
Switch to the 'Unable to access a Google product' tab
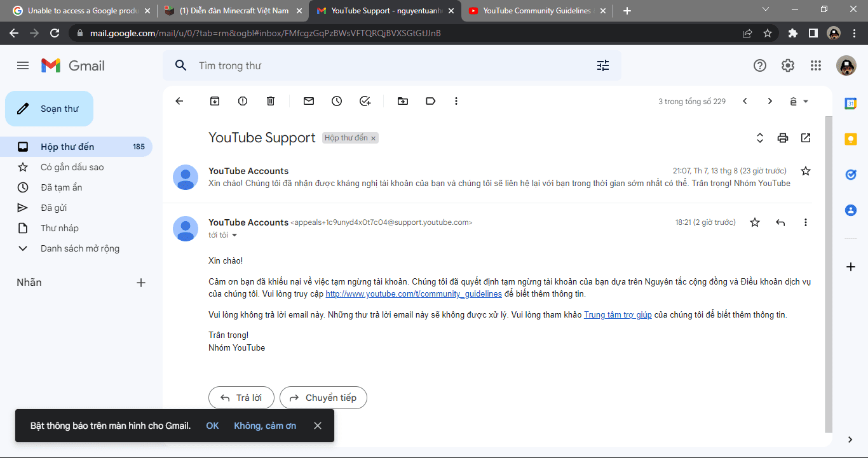tap(81, 11)
